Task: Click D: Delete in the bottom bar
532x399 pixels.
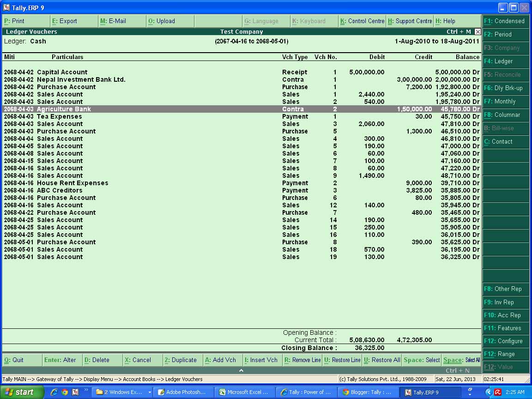Action: [x=103, y=360]
